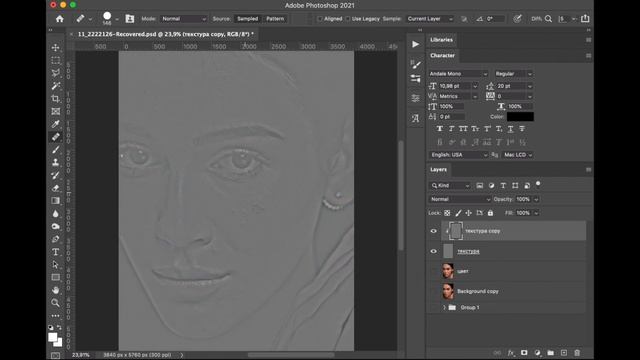
Task: Add a layer mask icon
Action: click(524, 353)
